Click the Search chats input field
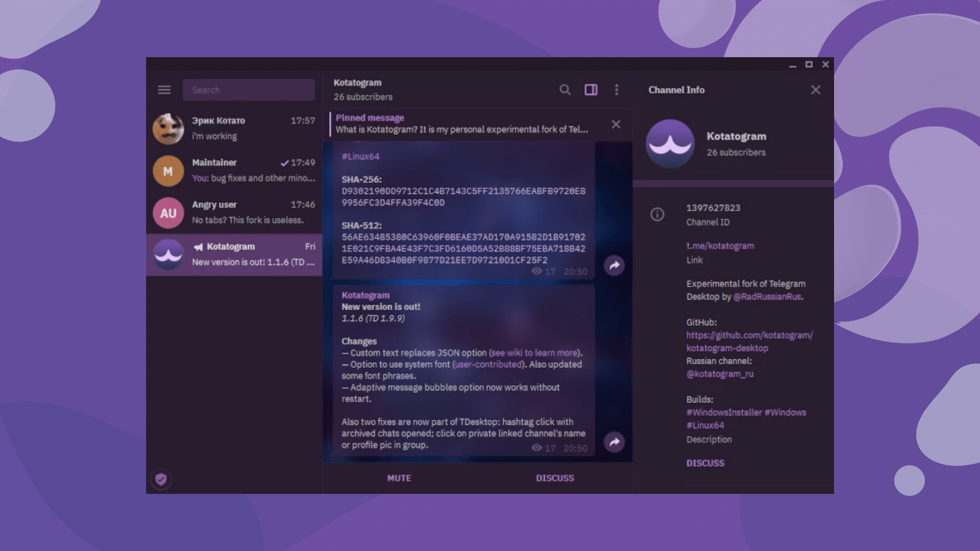The width and height of the screenshot is (980, 551). click(249, 90)
